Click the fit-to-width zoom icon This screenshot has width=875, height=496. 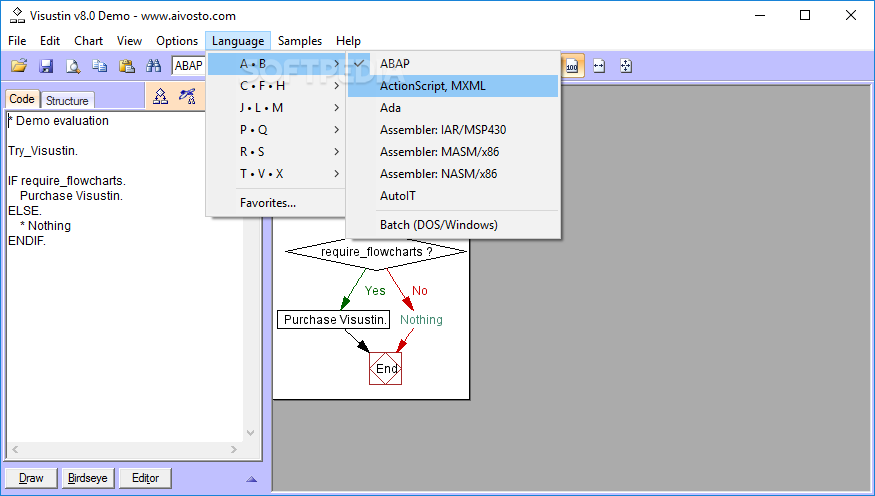tap(599, 66)
